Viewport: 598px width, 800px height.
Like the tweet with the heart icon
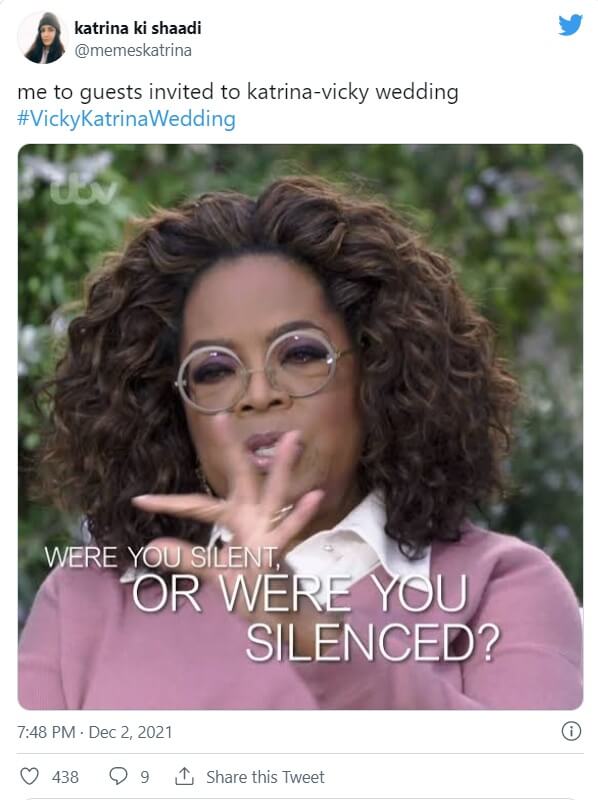(x=29, y=776)
